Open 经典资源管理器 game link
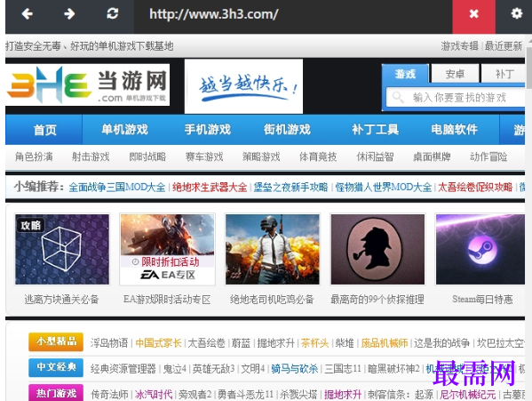The image size is (532, 401). coord(123,369)
